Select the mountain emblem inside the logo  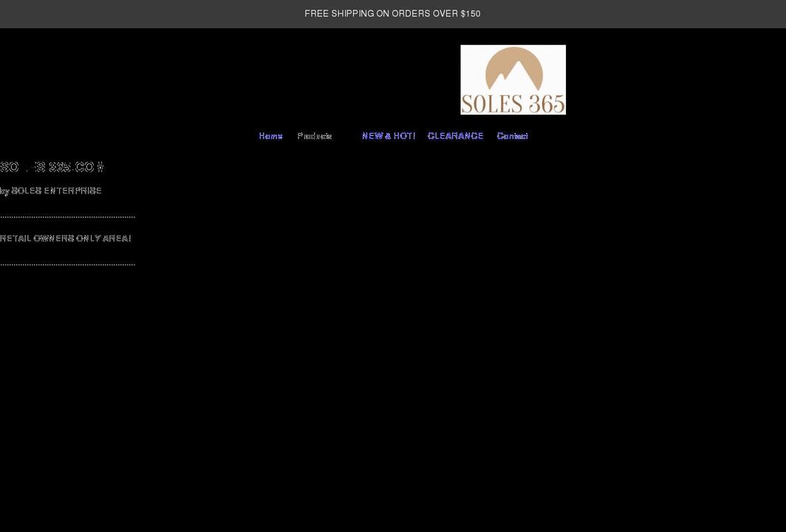click(513, 70)
